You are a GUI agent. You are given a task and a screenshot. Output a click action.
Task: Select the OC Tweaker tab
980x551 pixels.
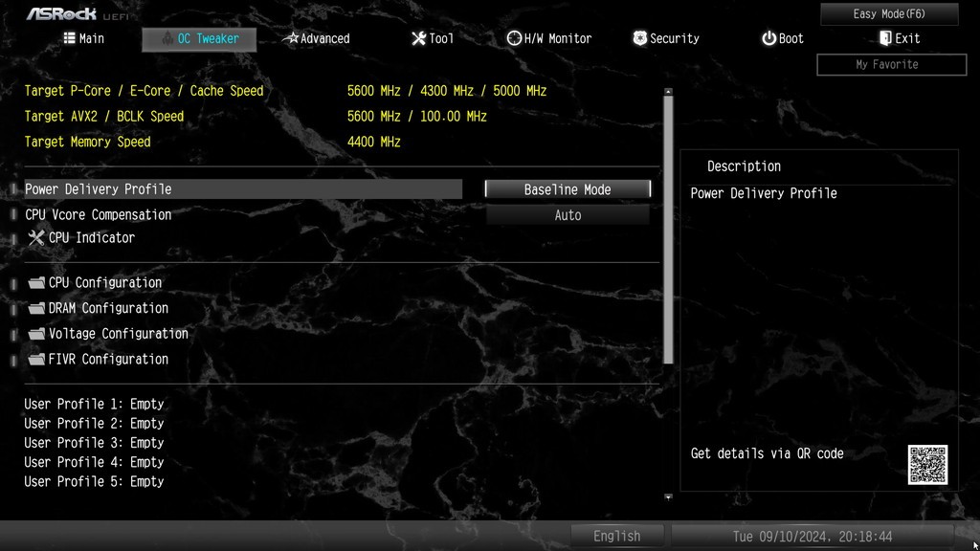[199, 38]
